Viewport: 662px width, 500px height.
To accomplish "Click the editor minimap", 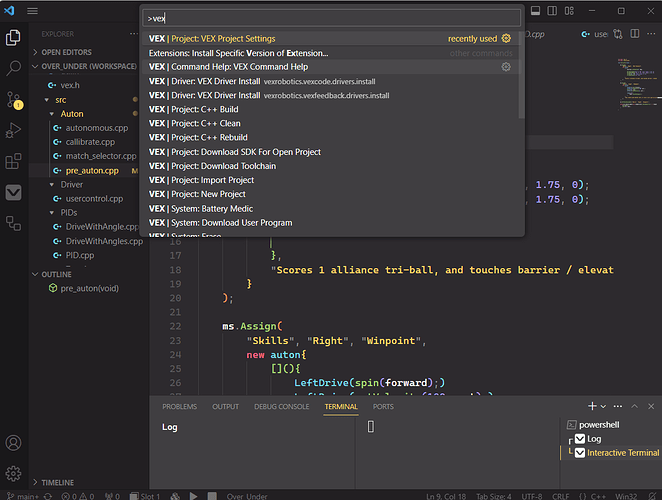I will pyautogui.click(x=638, y=84).
